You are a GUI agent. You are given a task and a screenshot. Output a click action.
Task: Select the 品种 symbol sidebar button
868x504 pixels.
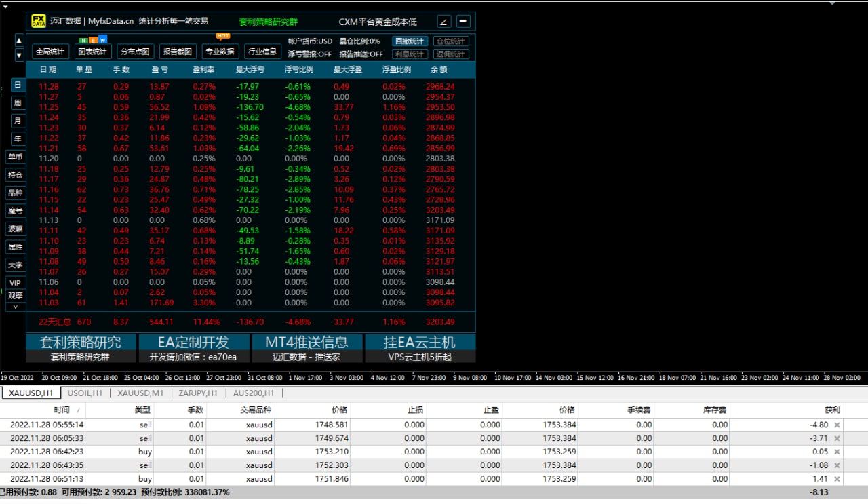(15, 193)
